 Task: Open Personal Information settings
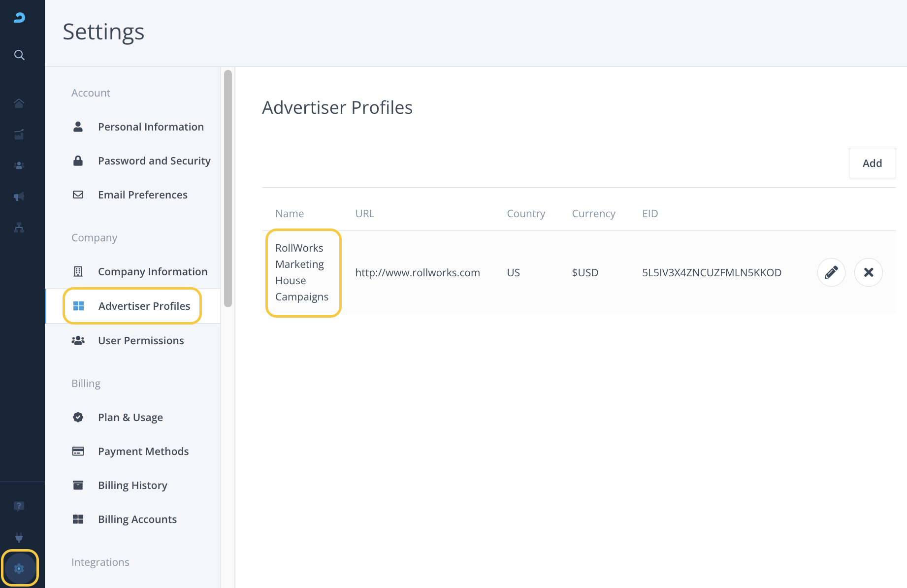[x=150, y=127]
